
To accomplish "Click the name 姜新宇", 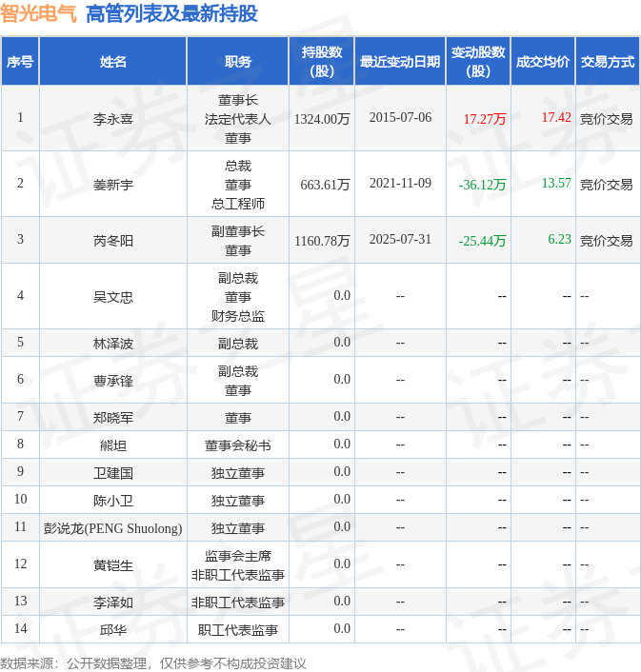I will click(x=113, y=185).
